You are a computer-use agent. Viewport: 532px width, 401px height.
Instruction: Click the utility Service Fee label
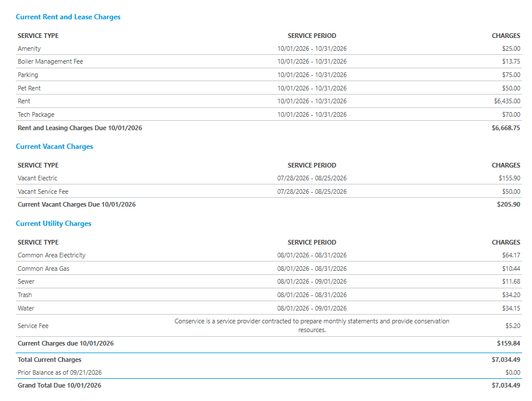click(x=33, y=326)
